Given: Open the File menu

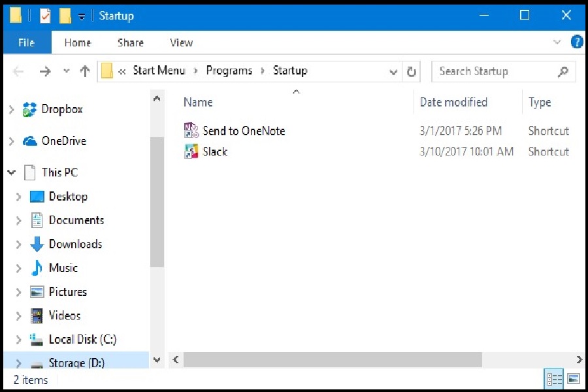Looking at the screenshot, I should (x=26, y=42).
